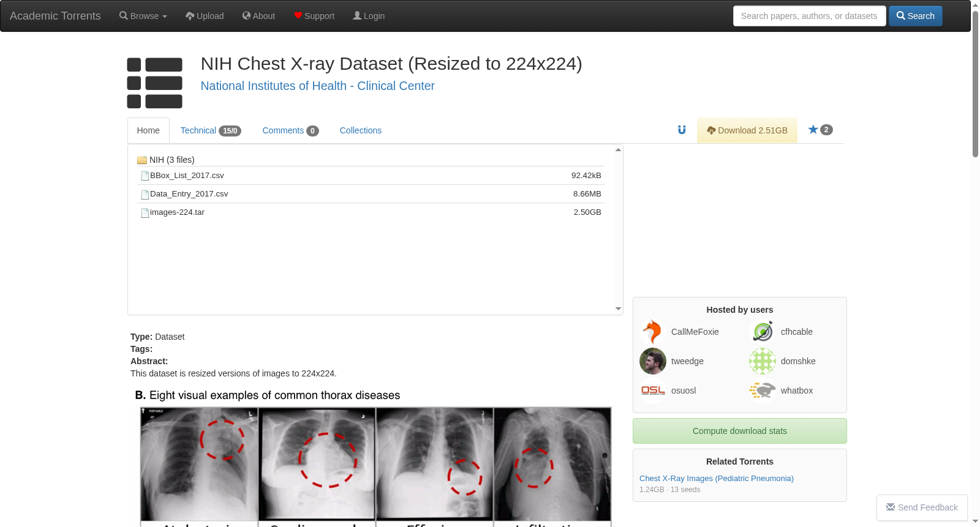Screen dimensions: 980x527
Task: Click the NIH folder icon
Action: [142, 160]
